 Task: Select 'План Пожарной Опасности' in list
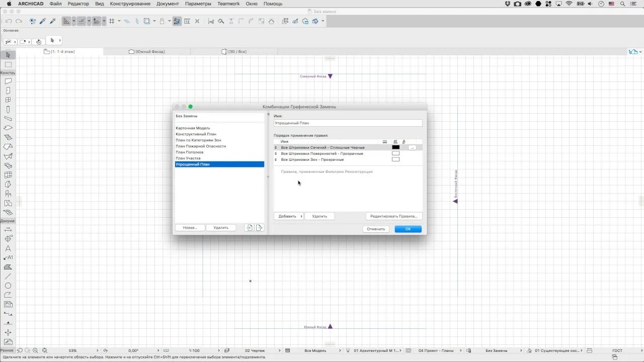click(x=219, y=146)
